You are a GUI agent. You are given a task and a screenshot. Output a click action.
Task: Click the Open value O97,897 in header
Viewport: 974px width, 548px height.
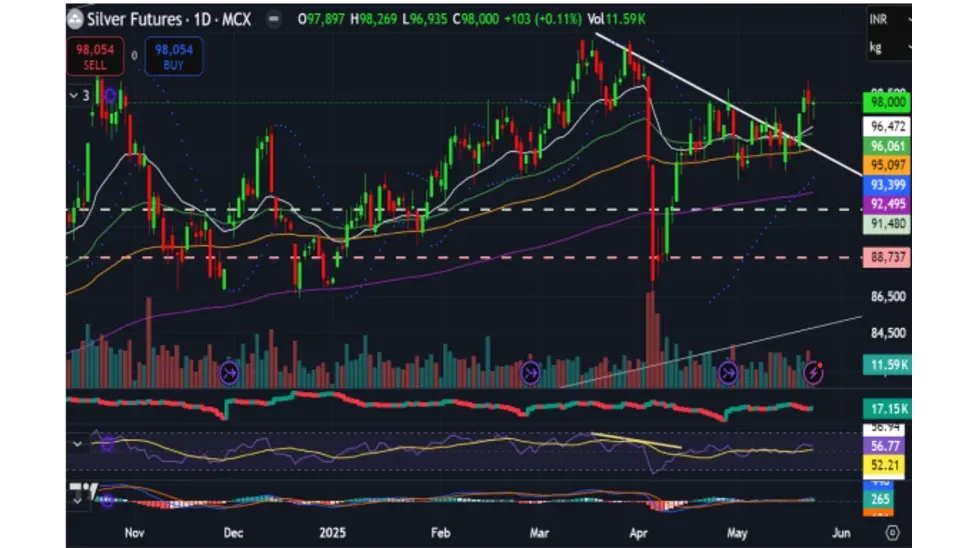point(321,19)
